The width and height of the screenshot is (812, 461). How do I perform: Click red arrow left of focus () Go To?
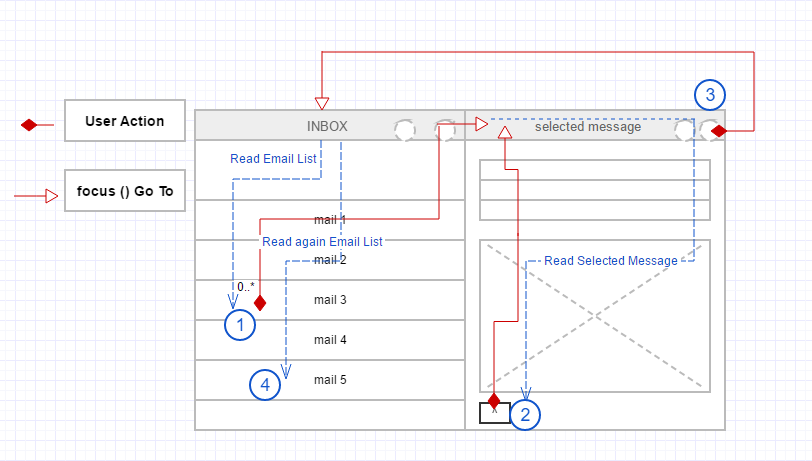tap(52, 197)
